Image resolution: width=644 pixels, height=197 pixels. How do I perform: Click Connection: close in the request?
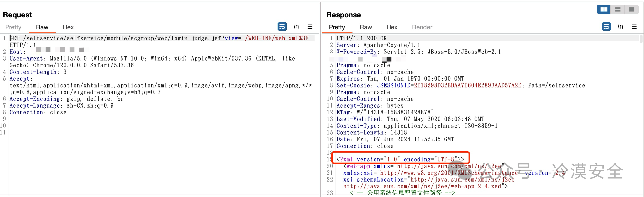click(38, 112)
